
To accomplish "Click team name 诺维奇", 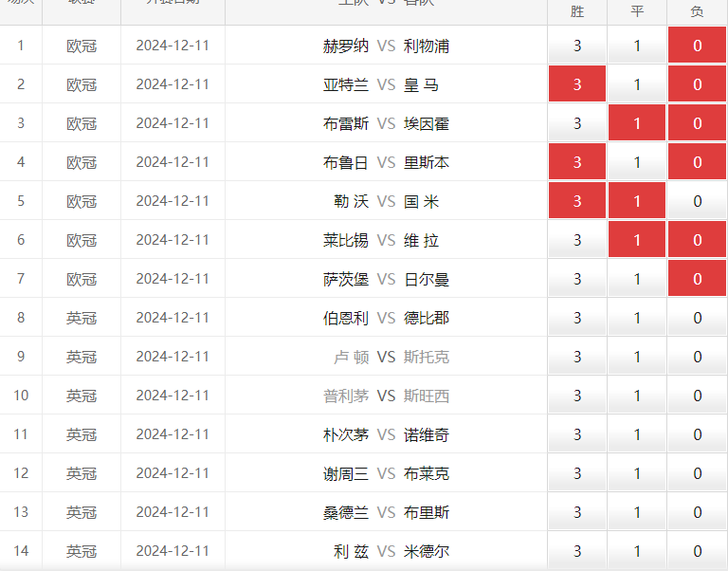I will pyautogui.click(x=427, y=434).
